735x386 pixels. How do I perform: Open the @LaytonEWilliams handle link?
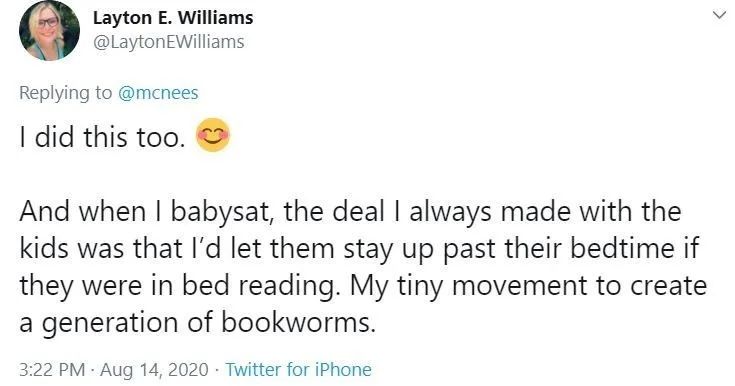(x=169, y=42)
